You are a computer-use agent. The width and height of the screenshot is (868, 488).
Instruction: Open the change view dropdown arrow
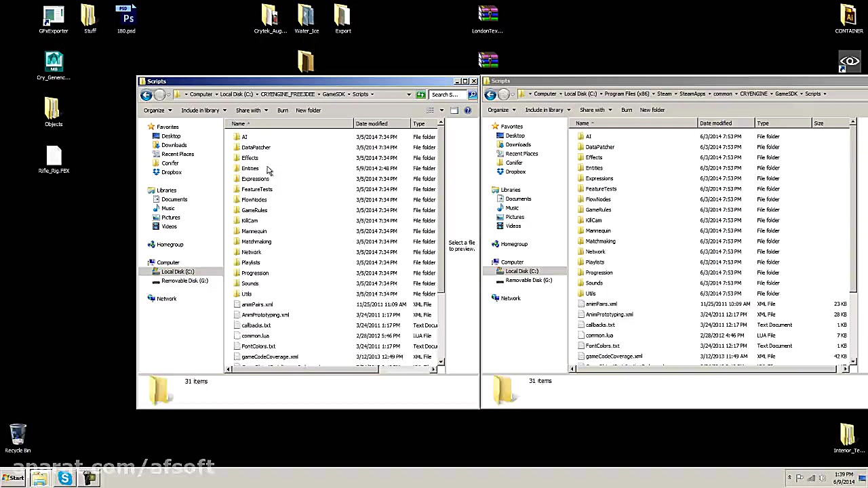[x=441, y=110]
